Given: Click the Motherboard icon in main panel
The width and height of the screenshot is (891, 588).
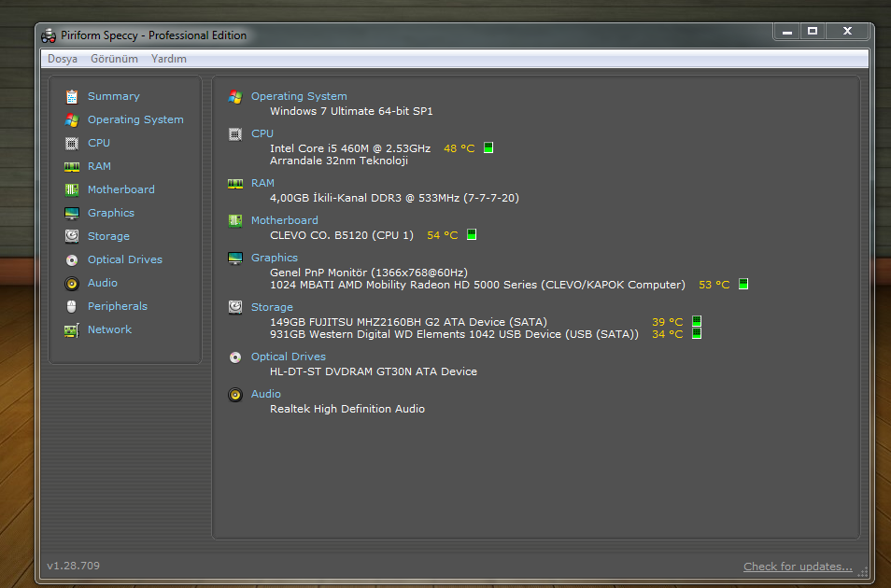Looking at the screenshot, I should [235, 220].
